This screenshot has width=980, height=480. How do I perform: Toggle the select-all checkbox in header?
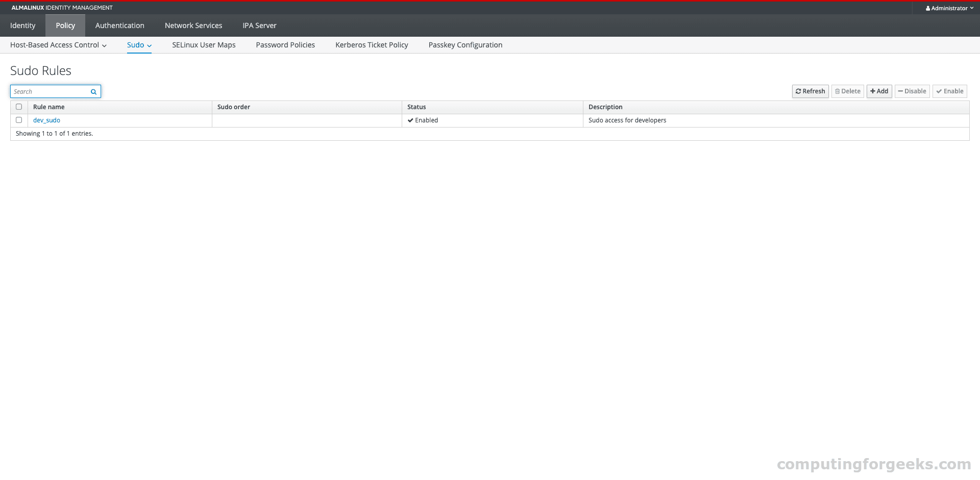(19, 107)
